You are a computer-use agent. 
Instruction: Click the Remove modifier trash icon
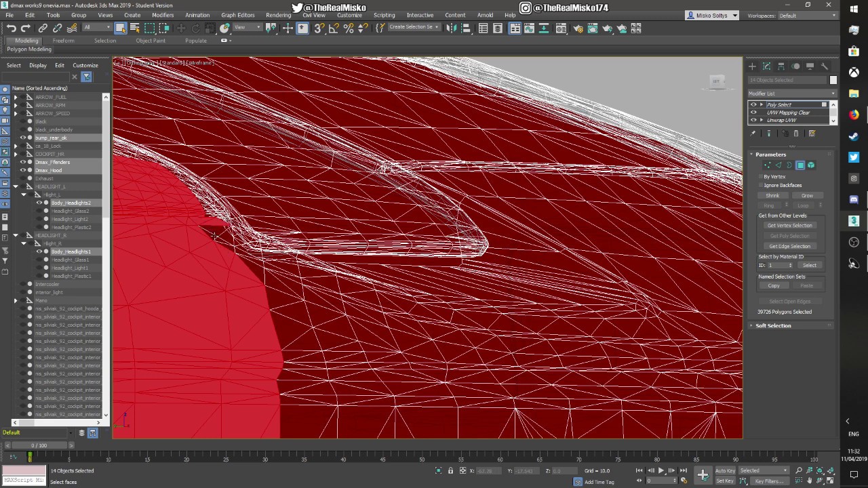(x=797, y=134)
